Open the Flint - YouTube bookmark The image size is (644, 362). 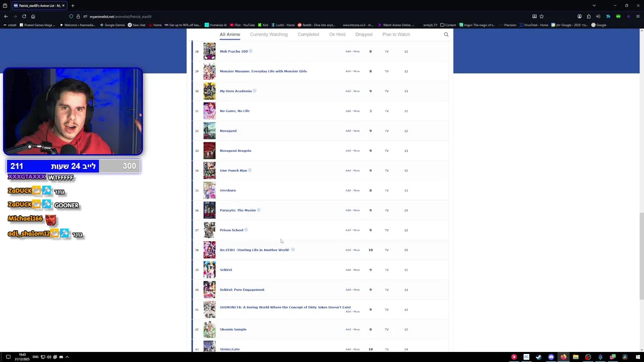click(242, 25)
